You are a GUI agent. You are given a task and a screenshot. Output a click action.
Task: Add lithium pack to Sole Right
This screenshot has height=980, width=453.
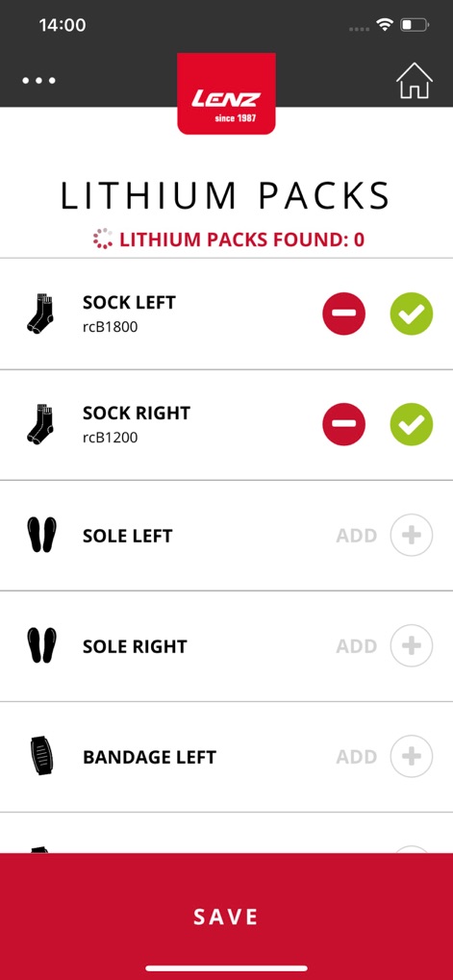[x=411, y=645]
